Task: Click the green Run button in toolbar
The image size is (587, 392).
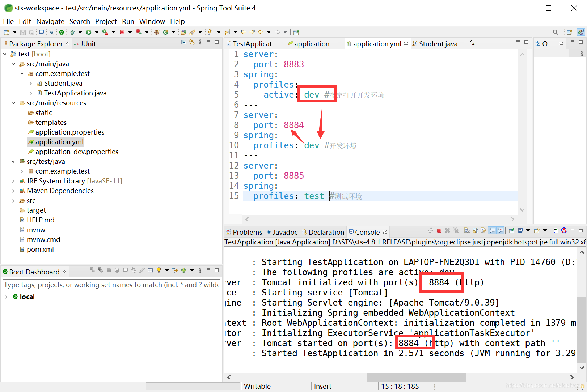Action: 89,32
